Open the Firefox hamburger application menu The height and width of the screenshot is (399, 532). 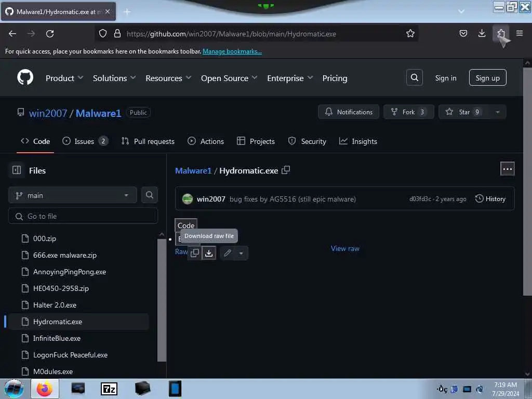520,33
